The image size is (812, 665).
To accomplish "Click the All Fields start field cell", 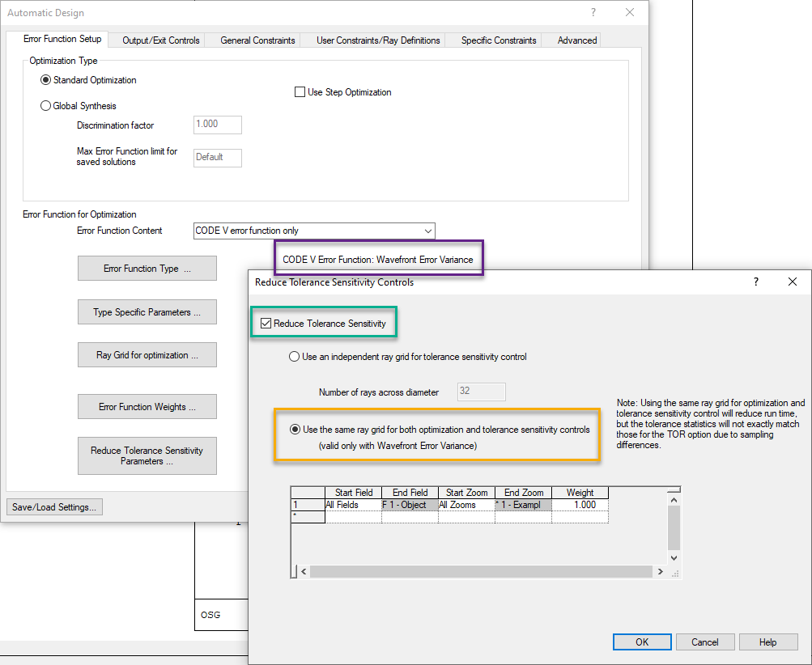I will pyautogui.click(x=353, y=505).
